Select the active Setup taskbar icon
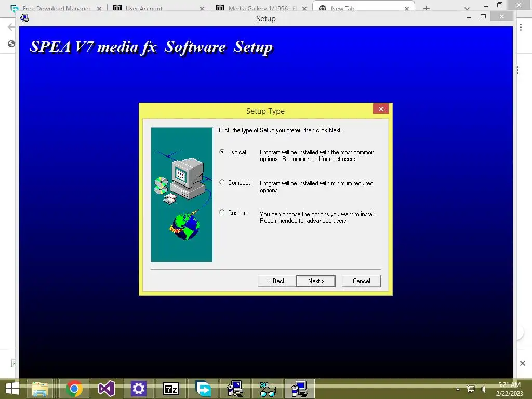This screenshot has width=532, height=399. pos(300,389)
